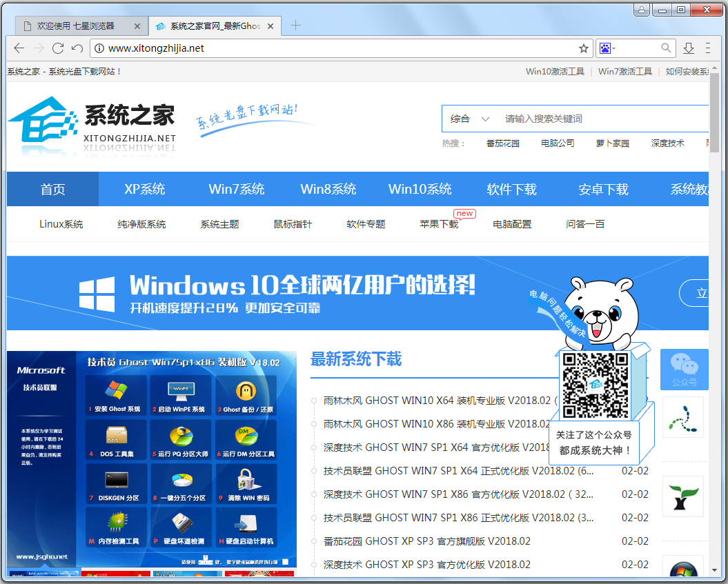Reload the page with refresh icon

pyautogui.click(x=58, y=48)
